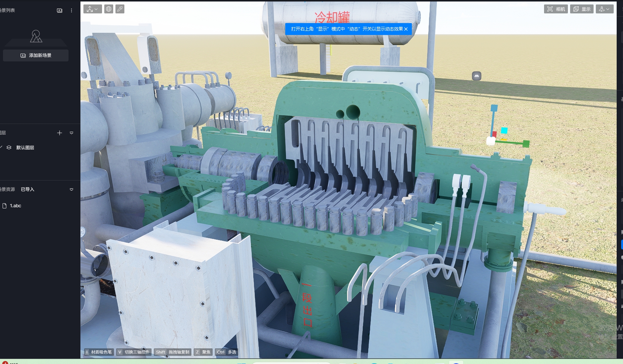Switch to the 已导入 tab
Image resolution: width=623 pixels, height=364 pixels.
[x=28, y=189]
